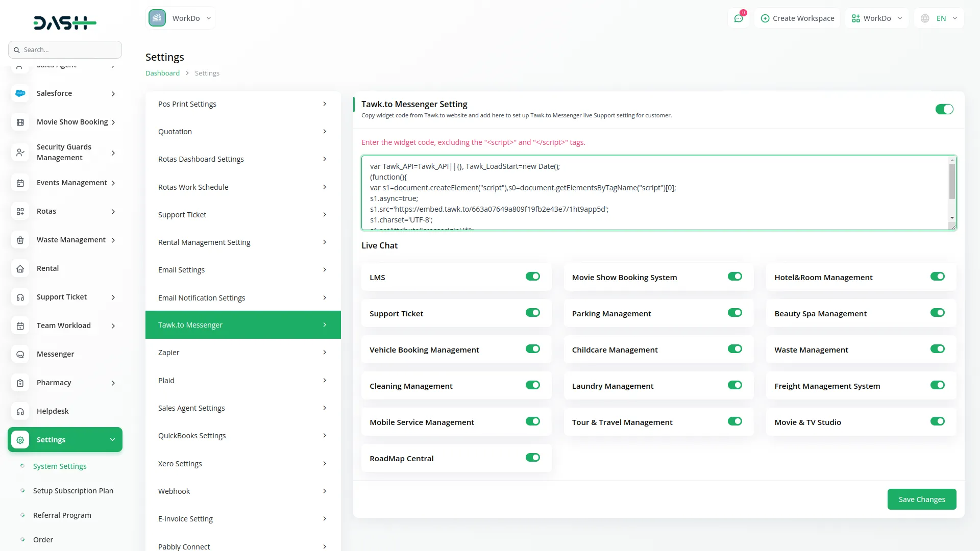Toggle off LMS live chat
The width and height of the screenshot is (980, 551).
pyautogui.click(x=532, y=277)
